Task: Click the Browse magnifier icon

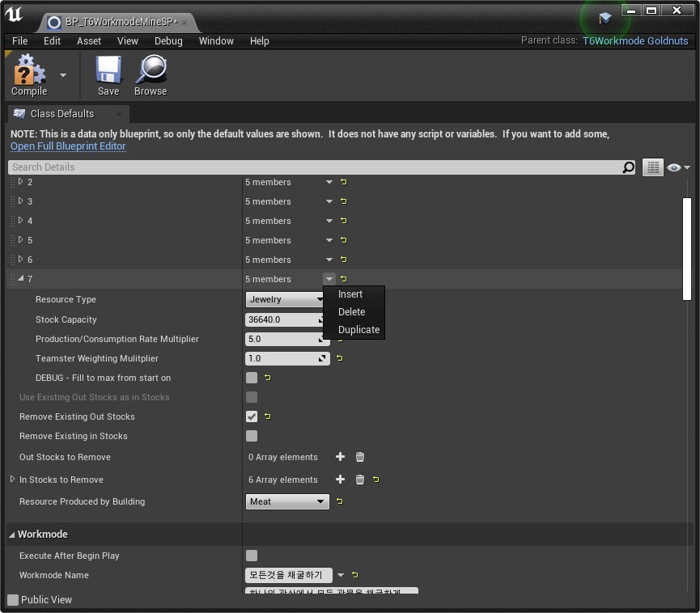Action: pos(151,70)
